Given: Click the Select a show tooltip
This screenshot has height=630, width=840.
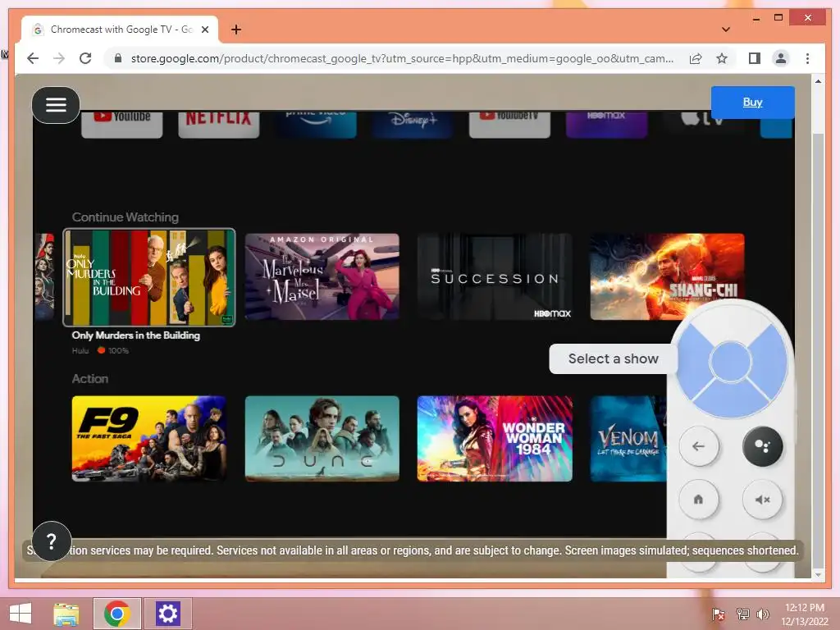Looking at the screenshot, I should tap(614, 359).
